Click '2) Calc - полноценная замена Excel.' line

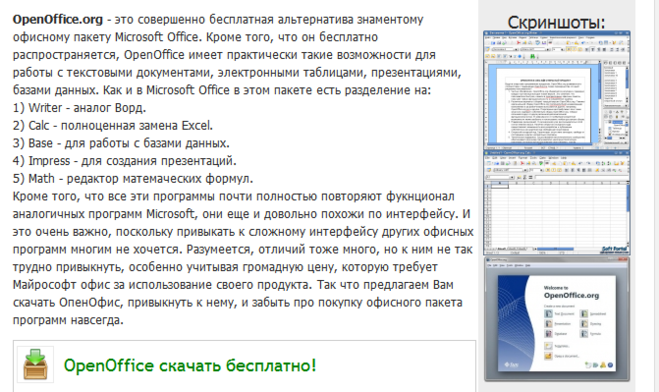click(x=113, y=126)
